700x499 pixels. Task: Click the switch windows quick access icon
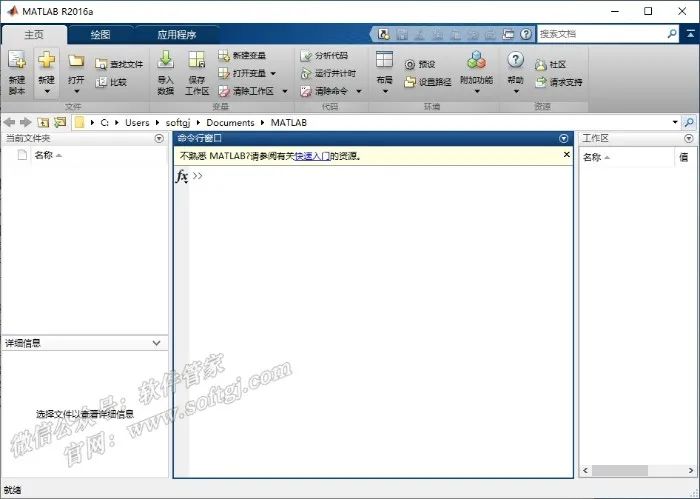tap(508, 34)
